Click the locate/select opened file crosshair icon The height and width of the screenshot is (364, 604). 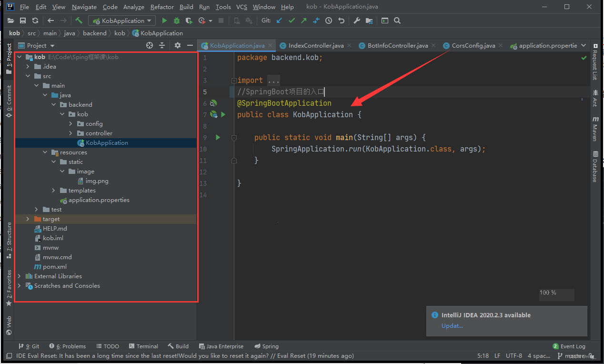(x=150, y=45)
